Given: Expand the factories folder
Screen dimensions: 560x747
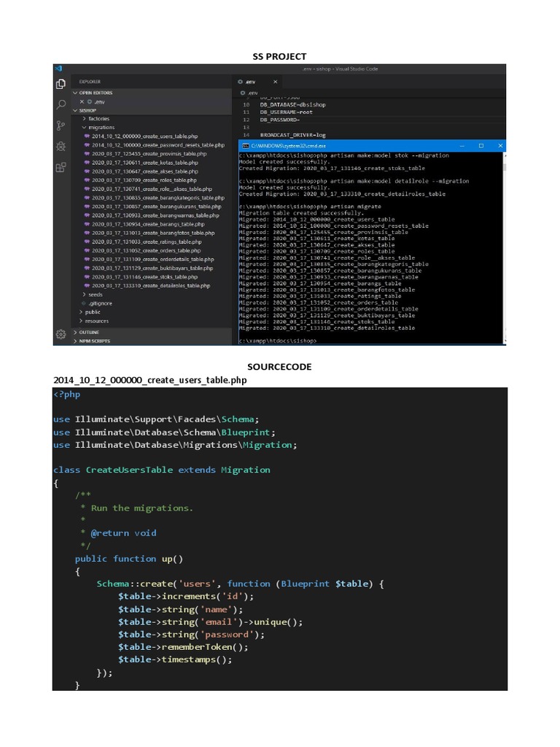Looking at the screenshot, I should 98,118.
